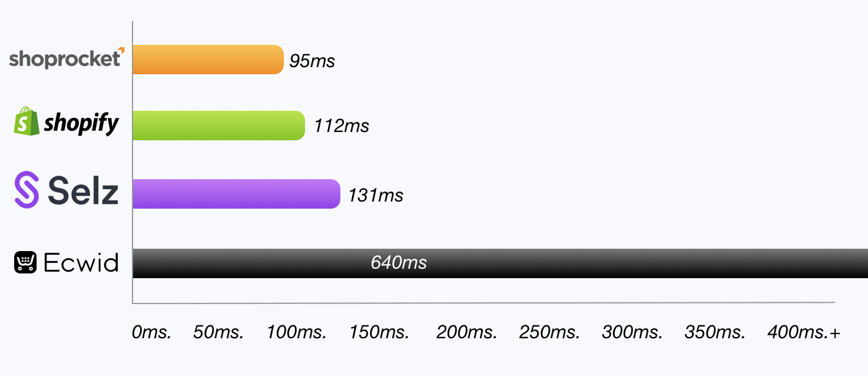Select the green Shopify bar
This screenshot has width=868, height=376.
(x=218, y=126)
